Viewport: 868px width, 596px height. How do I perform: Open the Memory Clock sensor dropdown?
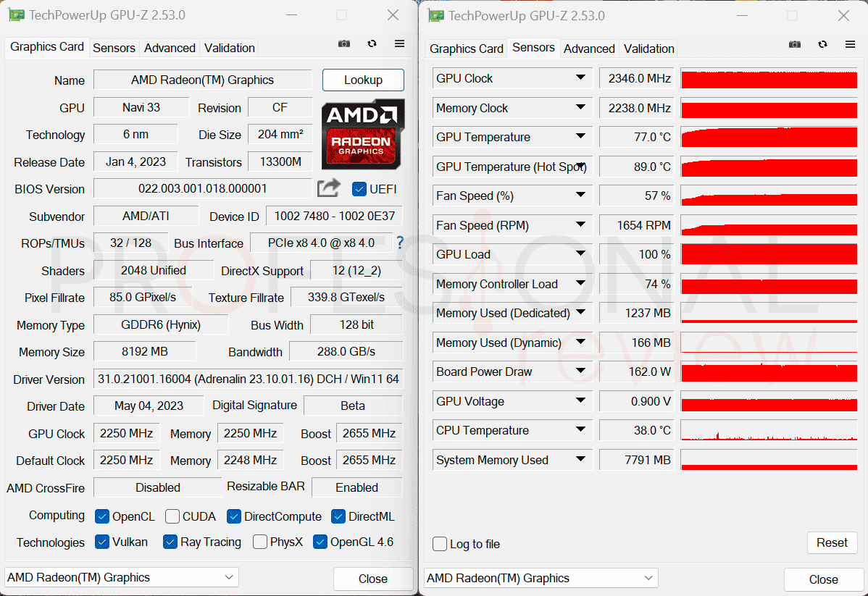[x=580, y=107]
